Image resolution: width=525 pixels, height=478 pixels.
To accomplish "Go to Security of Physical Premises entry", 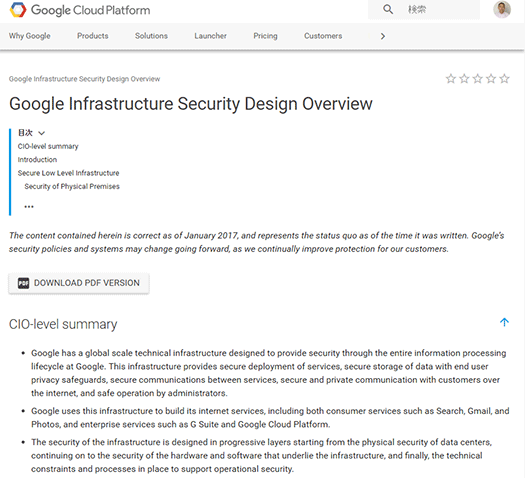I will coord(72,186).
